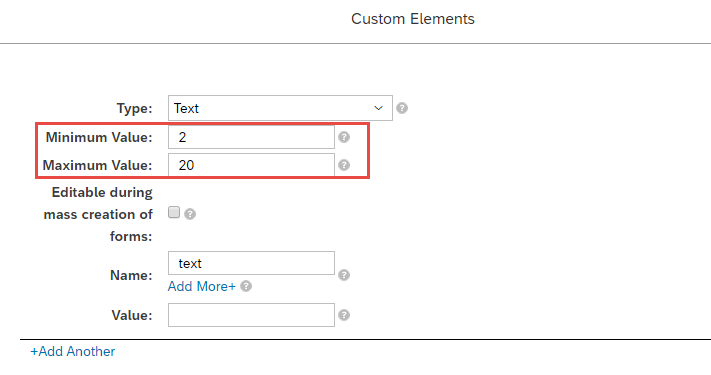The image size is (711, 375).
Task: Click the chevron arrow in Type dropdown
Action: [x=378, y=108]
